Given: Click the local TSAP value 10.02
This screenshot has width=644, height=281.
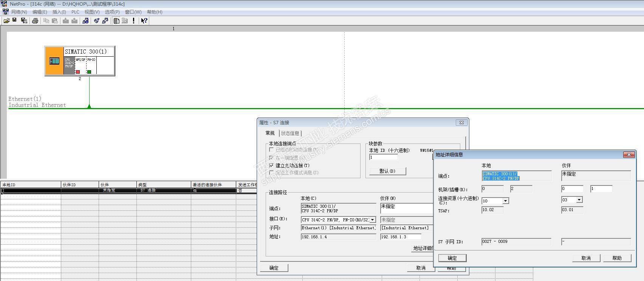Looking at the screenshot, I should [492, 210].
